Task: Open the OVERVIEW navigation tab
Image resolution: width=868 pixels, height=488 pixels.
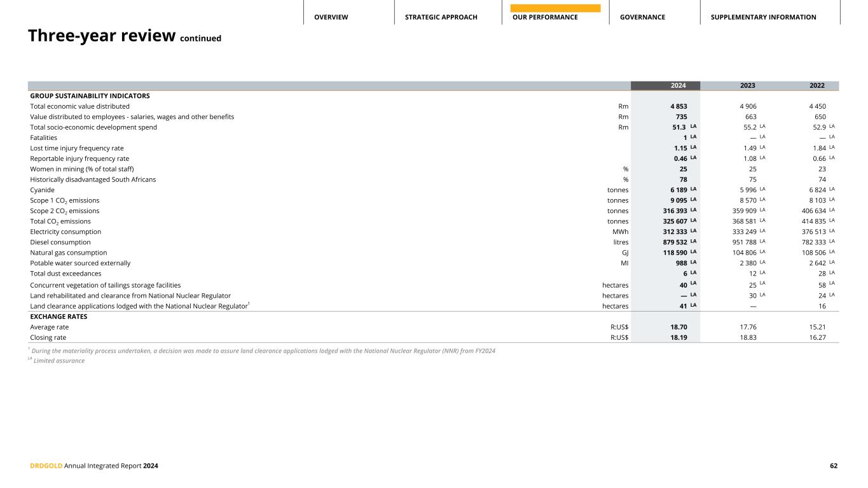Action: pyautogui.click(x=331, y=17)
